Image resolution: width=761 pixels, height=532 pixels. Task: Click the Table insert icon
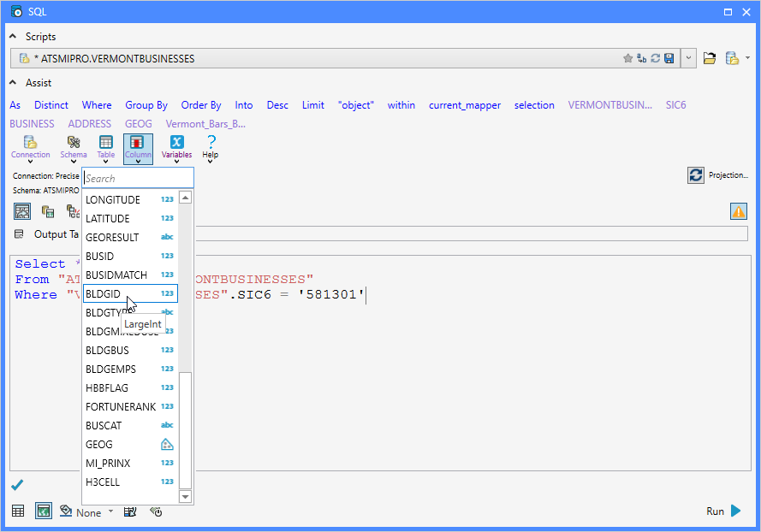click(106, 145)
